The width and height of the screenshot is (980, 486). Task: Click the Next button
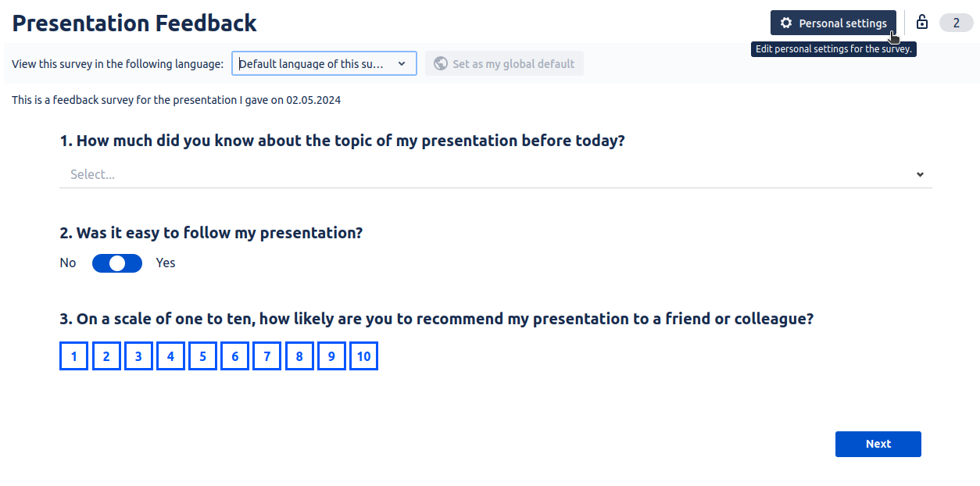click(878, 444)
